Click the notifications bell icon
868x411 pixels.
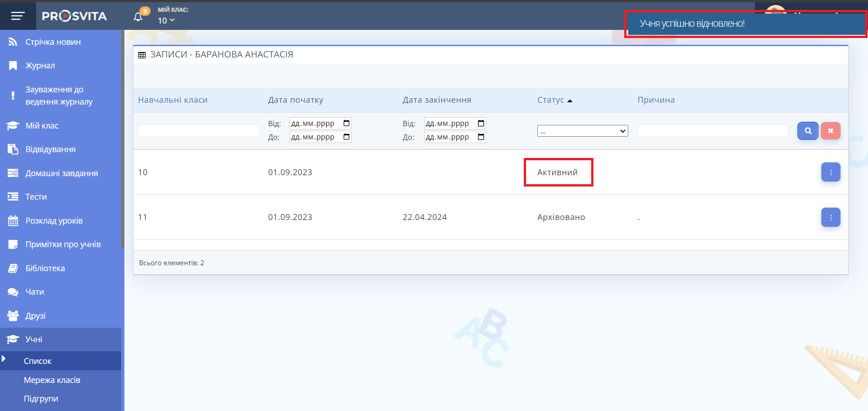[x=138, y=17]
